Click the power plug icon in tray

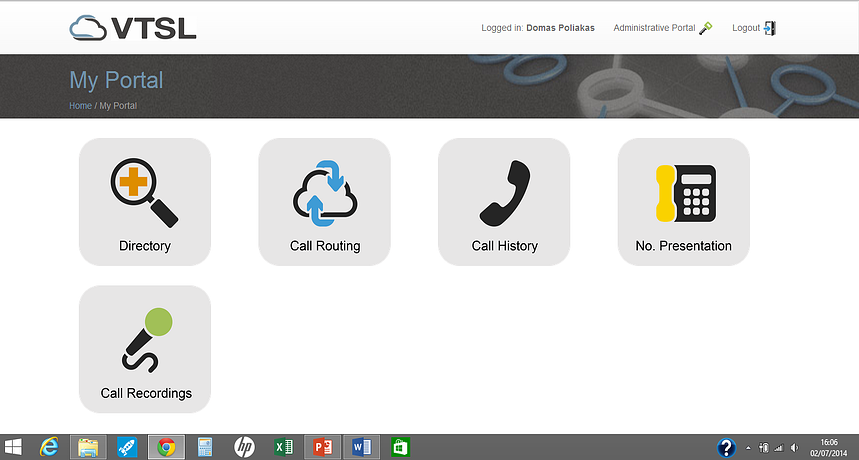point(764,447)
